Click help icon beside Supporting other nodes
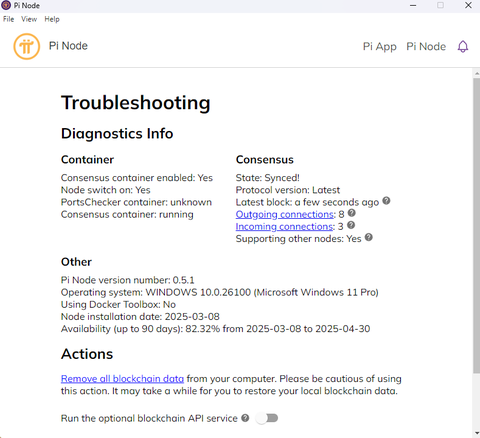480x438 pixels. (x=369, y=237)
